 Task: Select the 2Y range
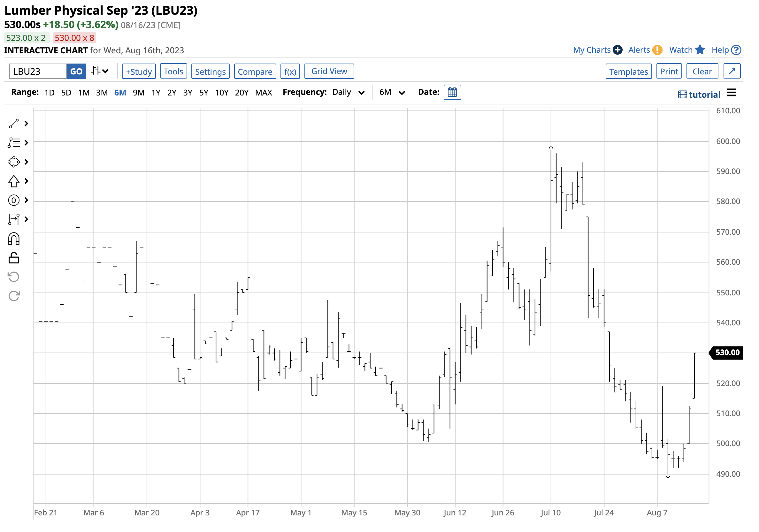click(x=172, y=93)
